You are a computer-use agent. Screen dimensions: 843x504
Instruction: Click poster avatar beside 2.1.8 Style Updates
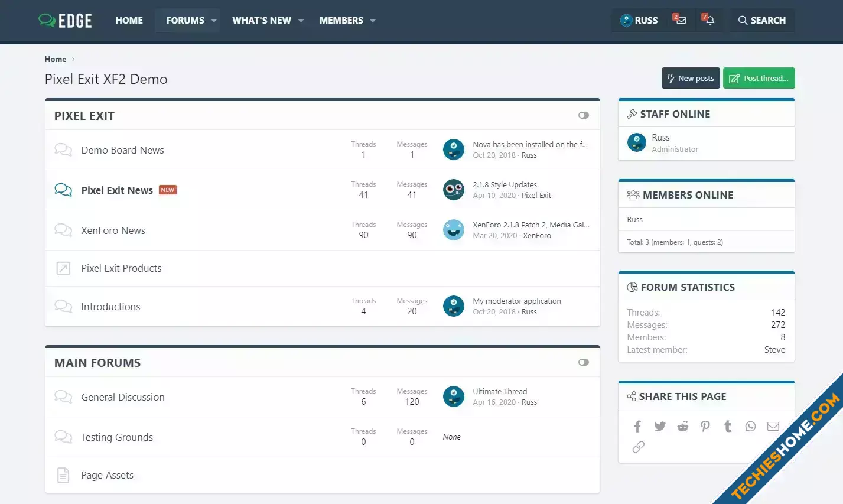pyautogui.click(x=454, y=190)
